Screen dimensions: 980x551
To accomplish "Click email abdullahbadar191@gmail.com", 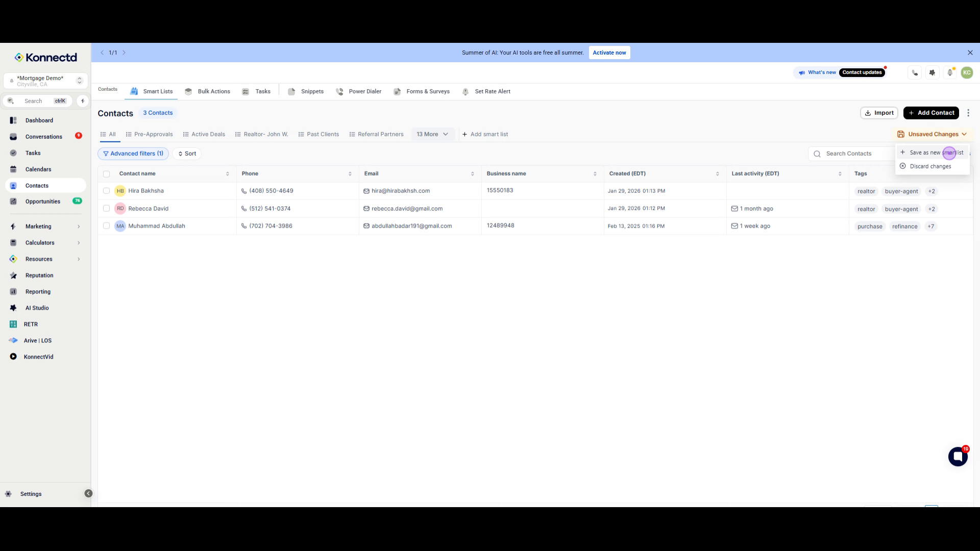I will (411, 226).
